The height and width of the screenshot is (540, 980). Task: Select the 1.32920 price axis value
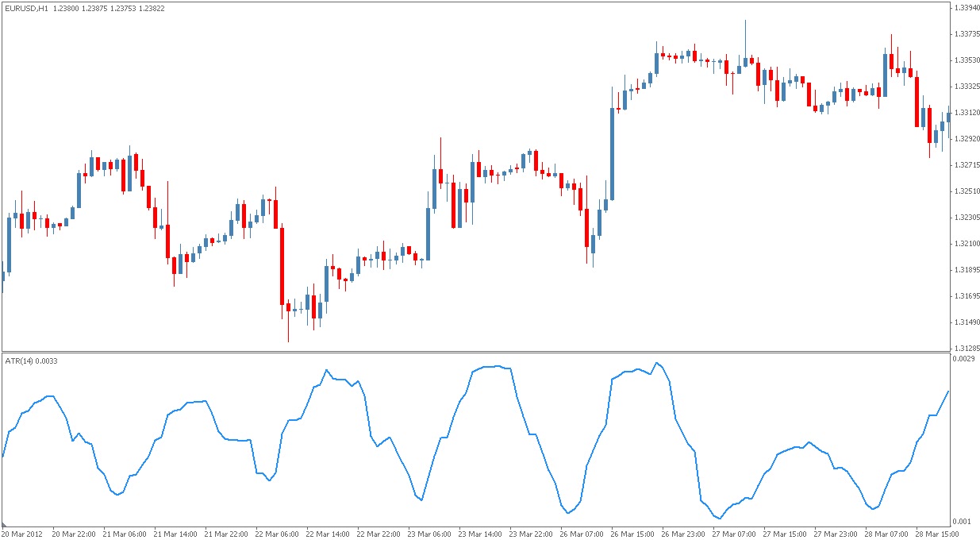[x=966, y=139]
